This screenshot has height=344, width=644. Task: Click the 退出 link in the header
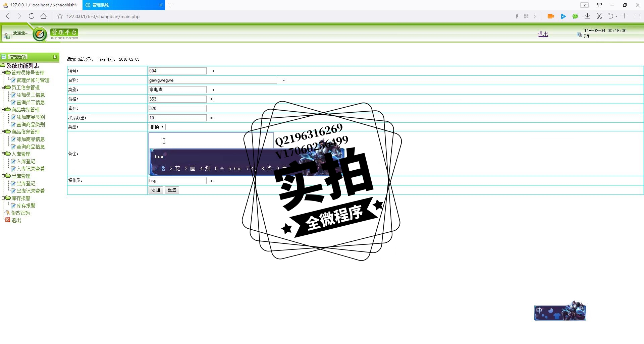[543, 34]
